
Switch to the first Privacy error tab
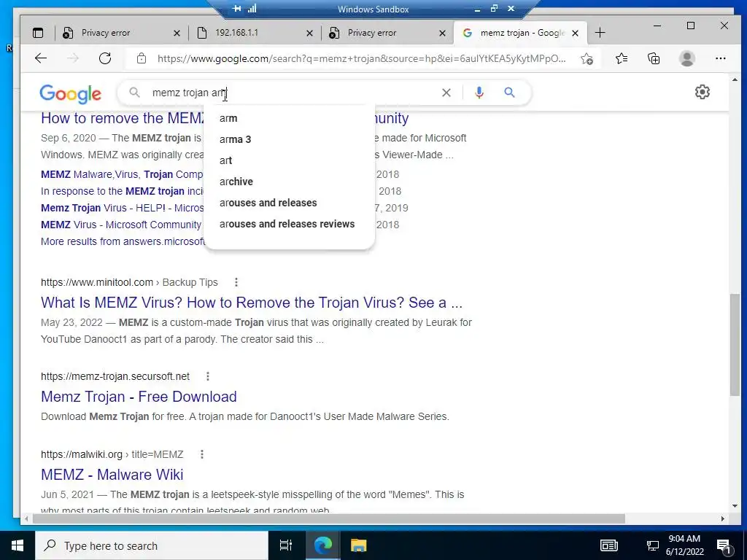(106, 33)
